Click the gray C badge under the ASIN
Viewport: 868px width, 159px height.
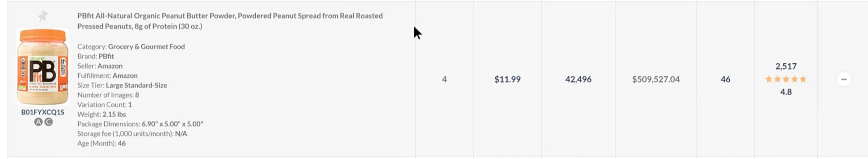[48, 122]
